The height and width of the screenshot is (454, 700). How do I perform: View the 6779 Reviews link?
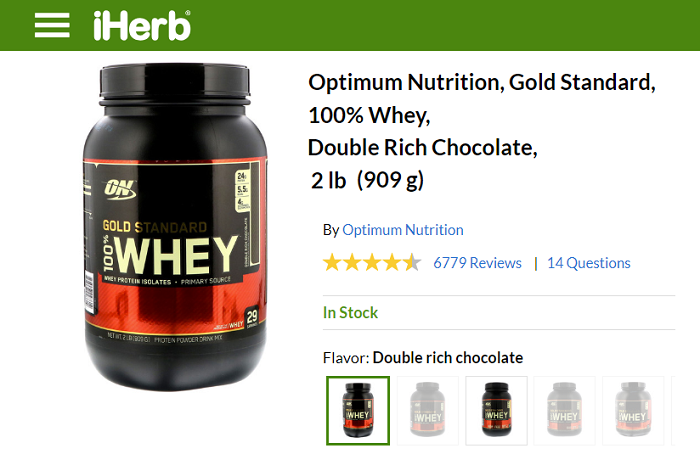pos(477,263)
